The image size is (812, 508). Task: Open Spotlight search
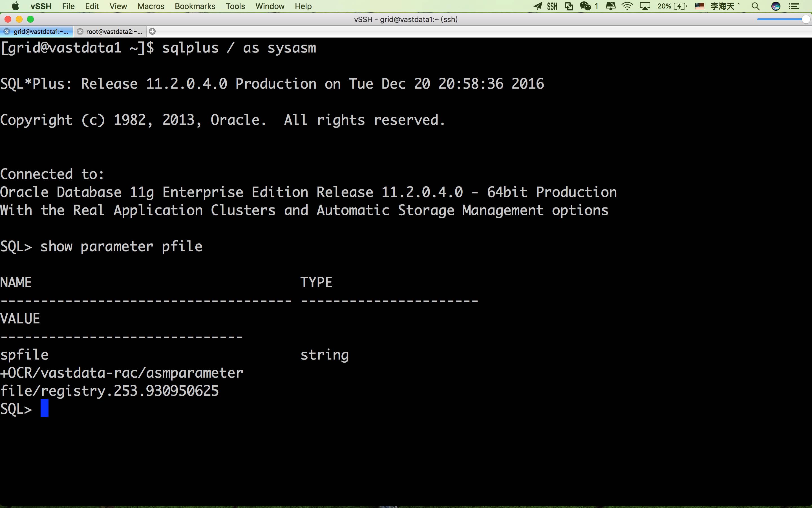756,6
